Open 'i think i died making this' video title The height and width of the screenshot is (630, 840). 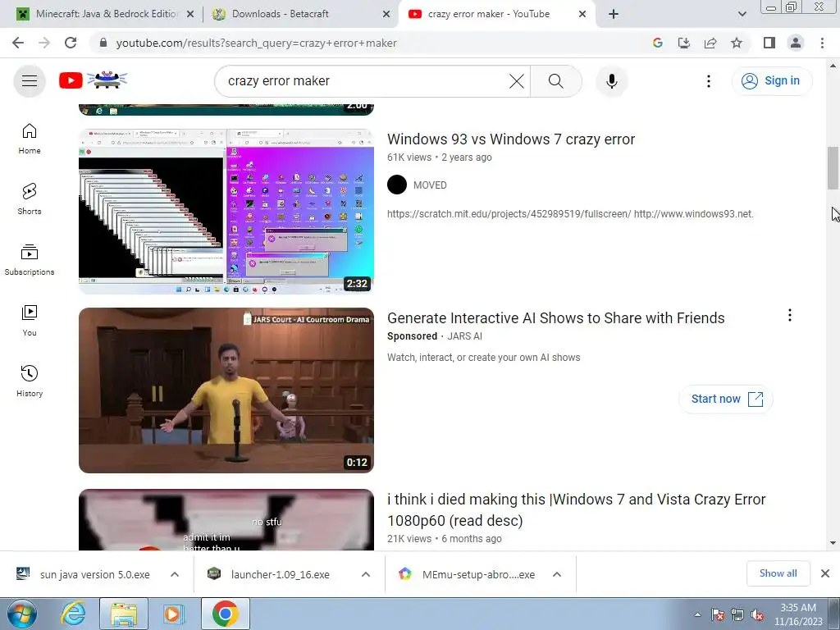pyautogui.click(x=577, y=510)
